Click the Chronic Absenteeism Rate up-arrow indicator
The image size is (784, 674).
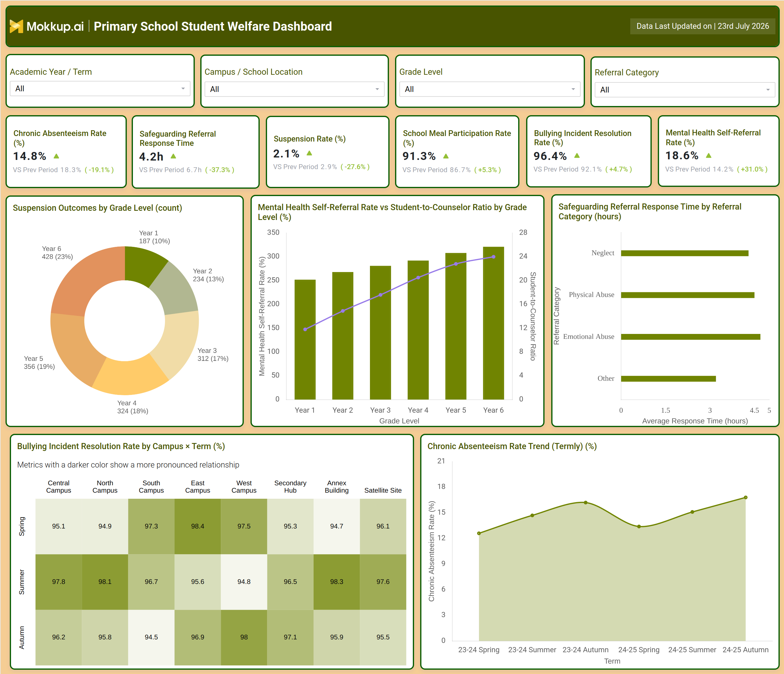click(x=56, y=156)
